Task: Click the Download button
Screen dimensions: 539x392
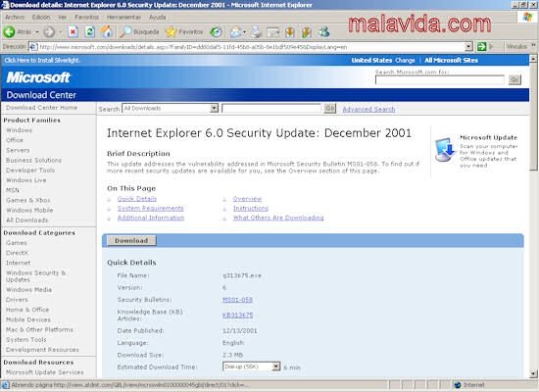Action: pos(131,241)
